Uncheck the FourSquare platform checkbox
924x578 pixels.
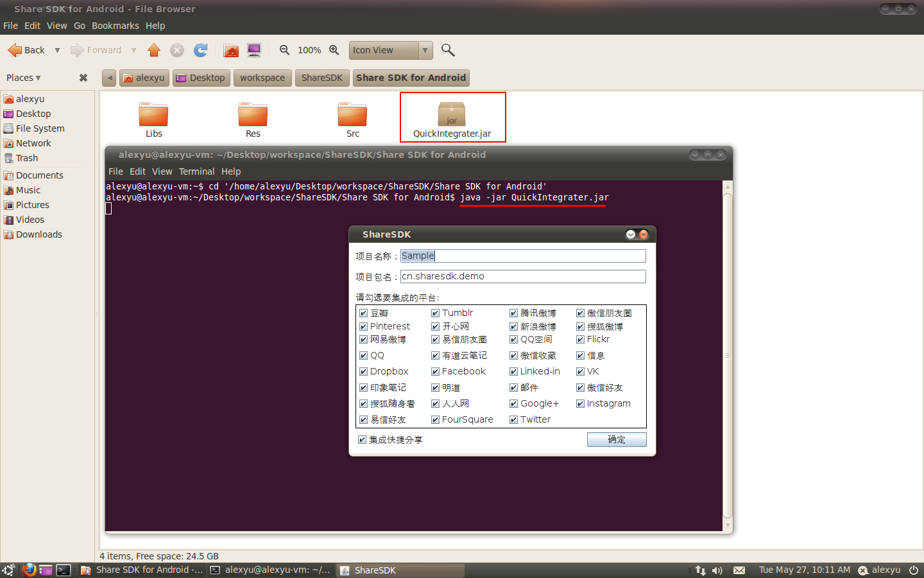[436, 419]
